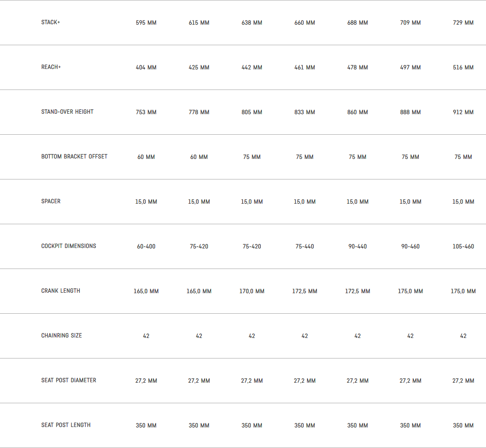
Task: Select the STAND-OVER HEIGHT label
Action: [67, 112]
